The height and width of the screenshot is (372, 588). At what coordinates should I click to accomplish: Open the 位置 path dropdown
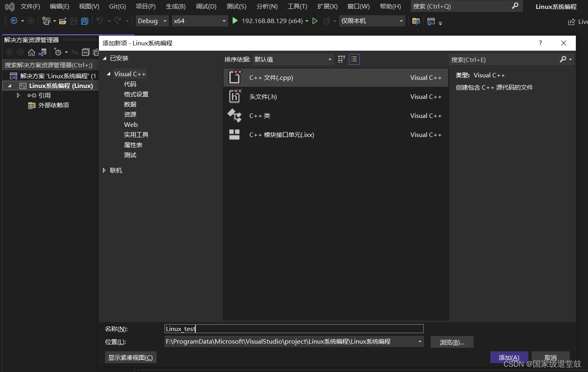coord(420,342)
